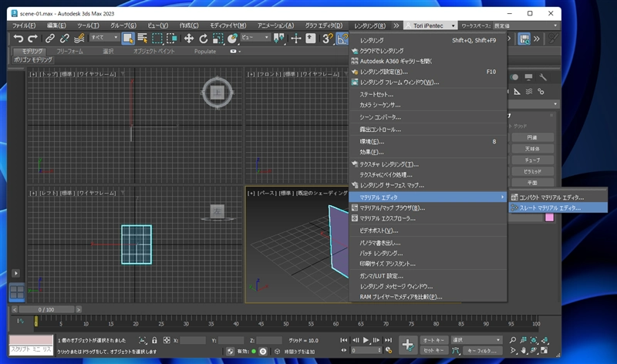The image size is (617, 364).
Task: Click the 円錐 primitive button
Action: click(x=532, y=137)
